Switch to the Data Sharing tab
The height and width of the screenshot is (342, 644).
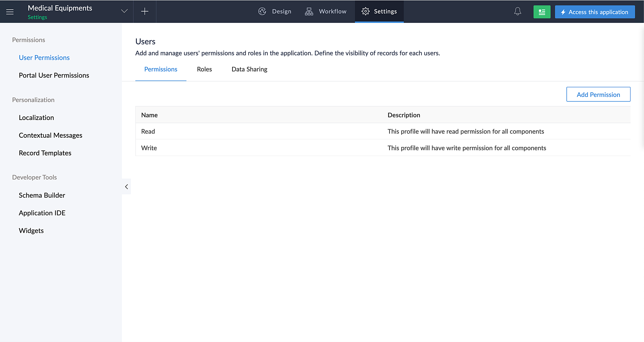249,69
